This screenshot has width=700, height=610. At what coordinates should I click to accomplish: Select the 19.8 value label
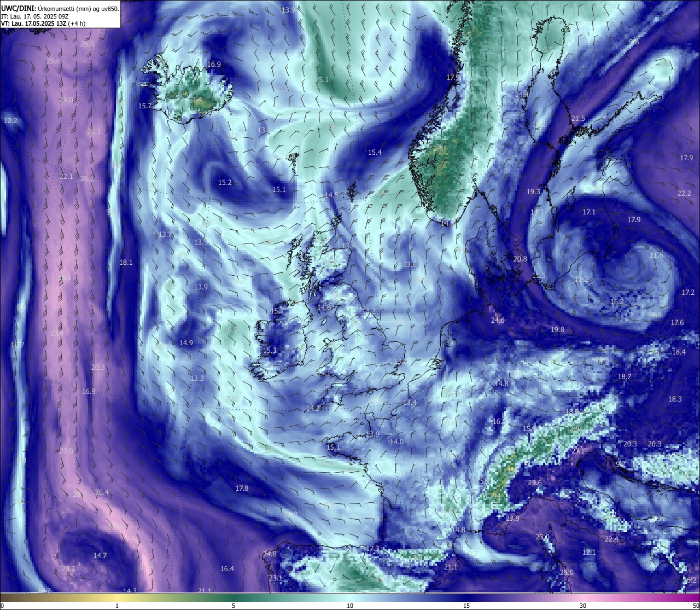pos(557,329)
